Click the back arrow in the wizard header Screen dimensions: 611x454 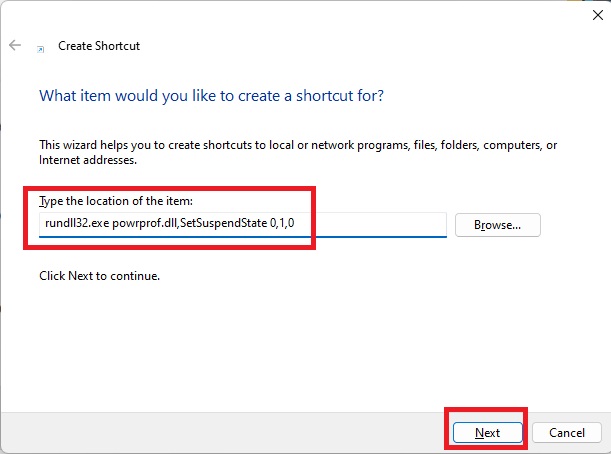point(15,45)
